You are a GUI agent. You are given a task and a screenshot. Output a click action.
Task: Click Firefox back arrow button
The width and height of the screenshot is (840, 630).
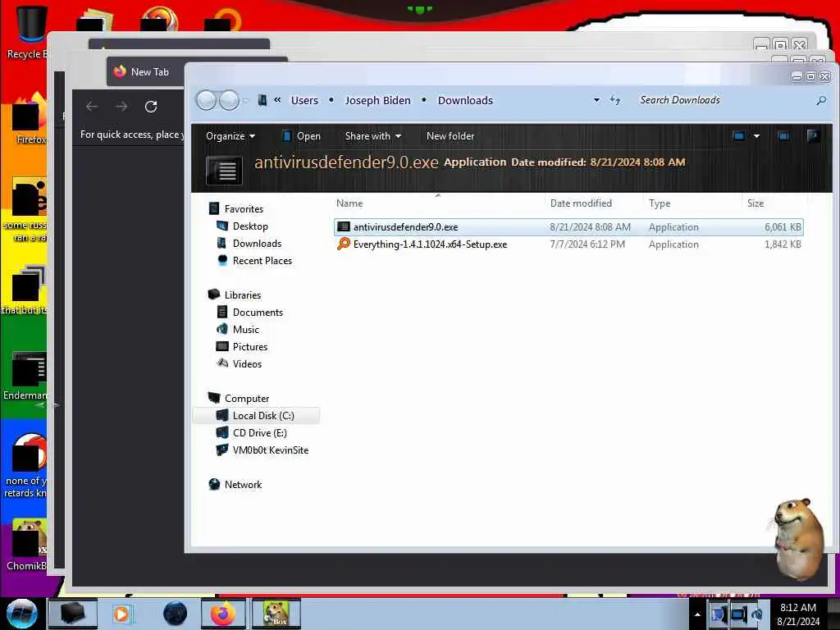pyautogui.click(x=92, y=107)
